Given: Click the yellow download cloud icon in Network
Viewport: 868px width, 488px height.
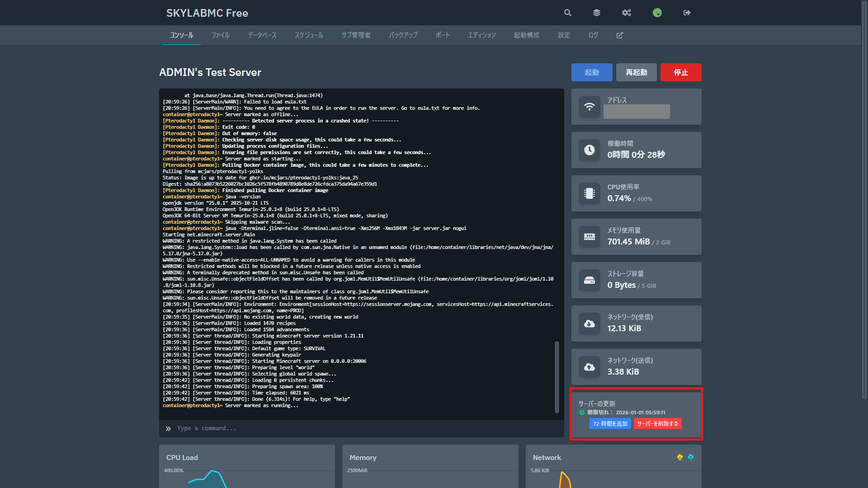Looking at the screenshot, I should [679, 457].
